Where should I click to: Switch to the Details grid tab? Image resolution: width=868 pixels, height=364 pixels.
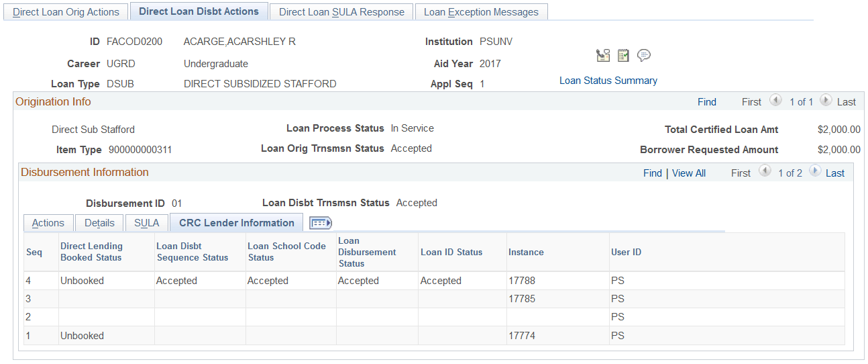pos(99,223)
